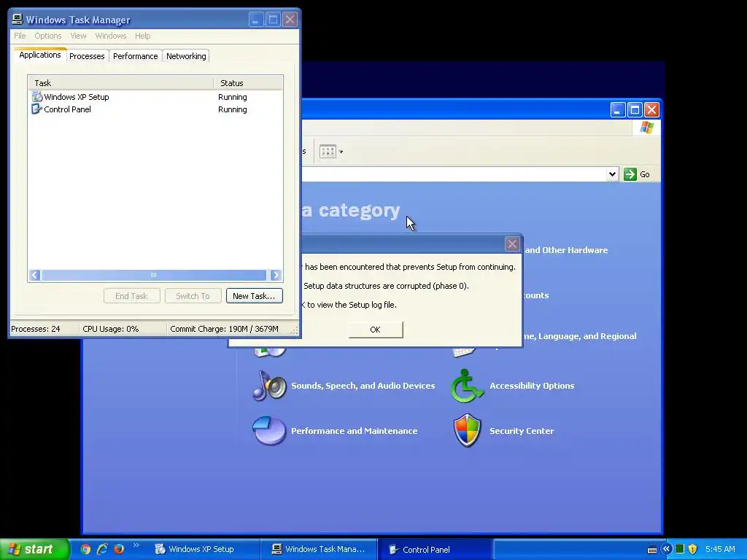Viewport: 747px width, 560px height.
Task: Open the Accessibility Options link
Action: 532,386
